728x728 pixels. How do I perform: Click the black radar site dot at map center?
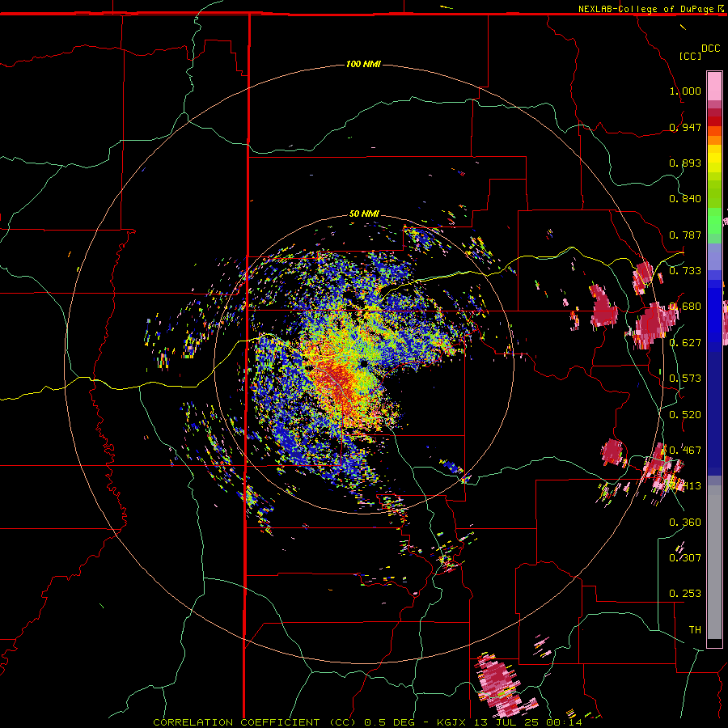[x=364, y=363]
